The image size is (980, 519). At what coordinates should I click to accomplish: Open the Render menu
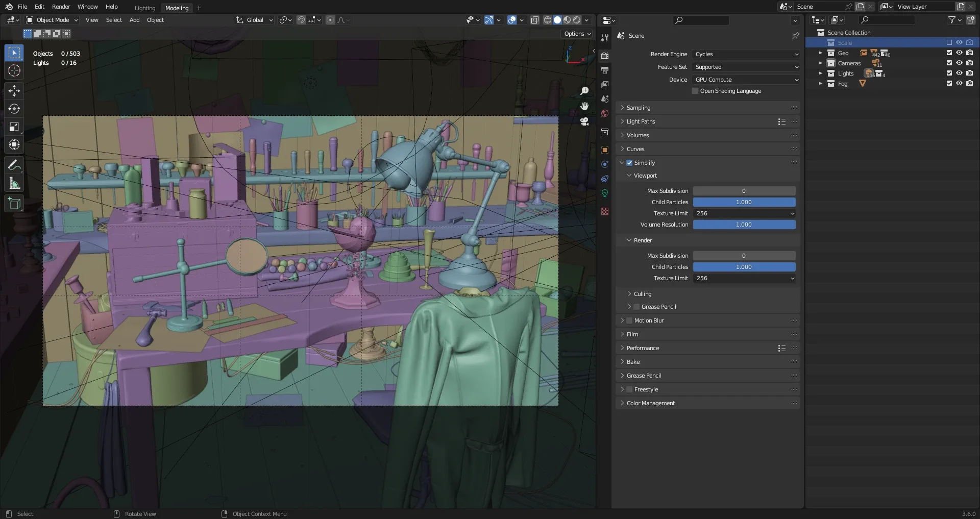click(61, 7)
